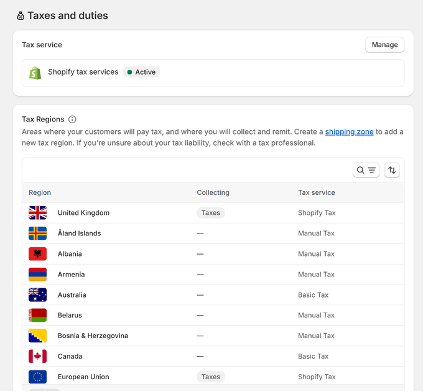Click Manual Tax in Åland Islands row
This screenshot has width=424, height=392.
click(316, 234)
